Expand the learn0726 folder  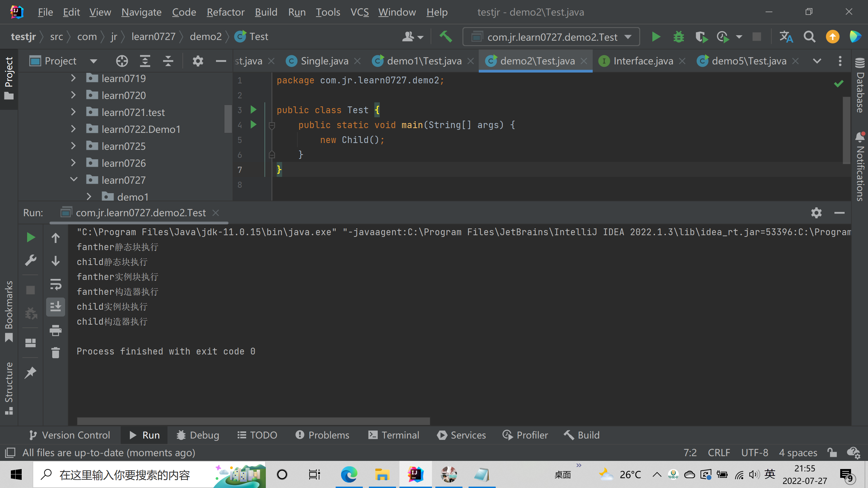(x=73, y=163)
